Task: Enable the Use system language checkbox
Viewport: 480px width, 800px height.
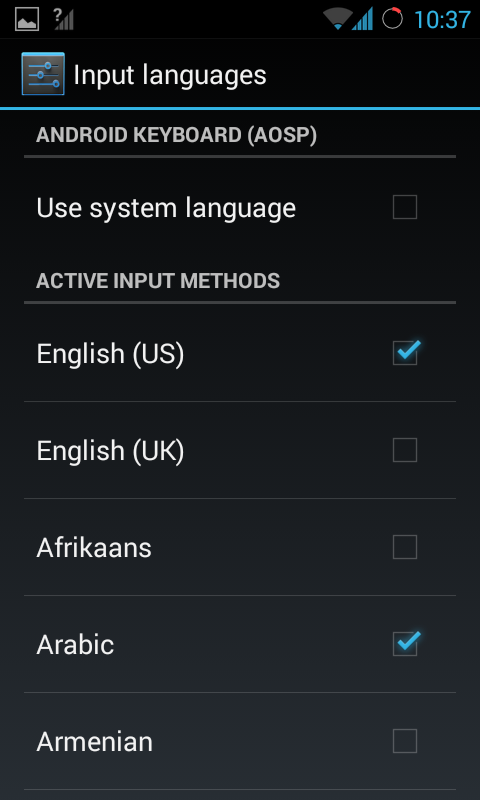Action: point(405,207)
